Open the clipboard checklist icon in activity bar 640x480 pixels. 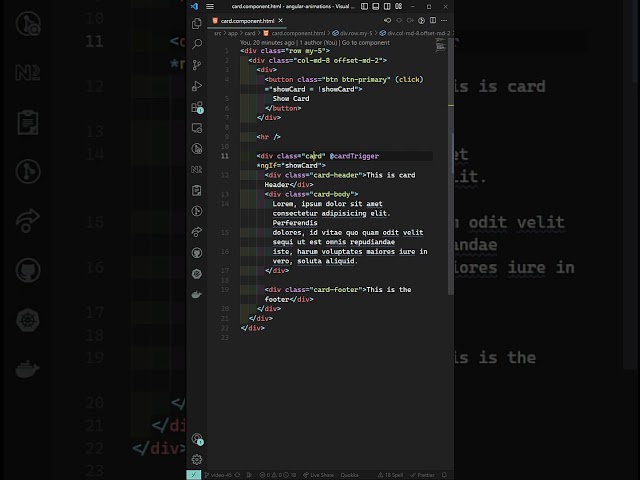tap(197, 190)
